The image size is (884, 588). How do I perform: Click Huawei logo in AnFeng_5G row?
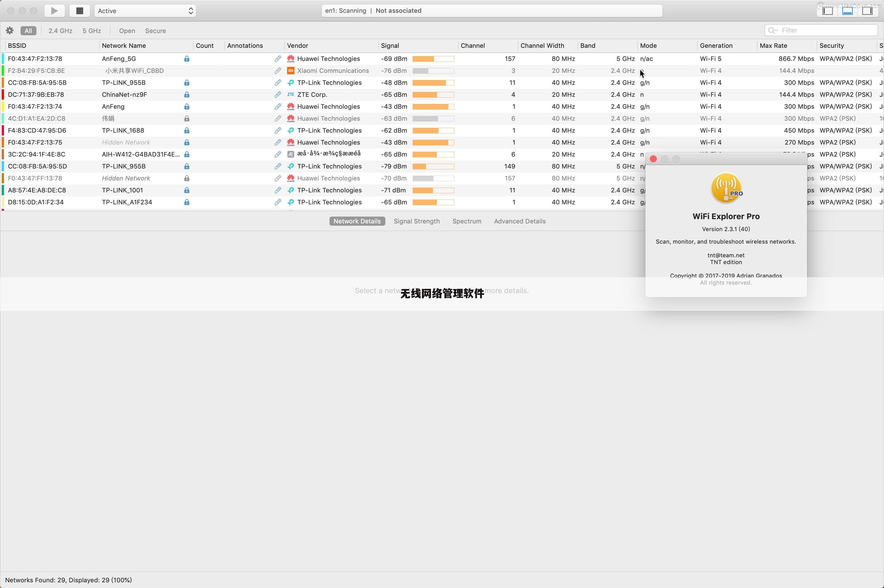click(290, 59)
